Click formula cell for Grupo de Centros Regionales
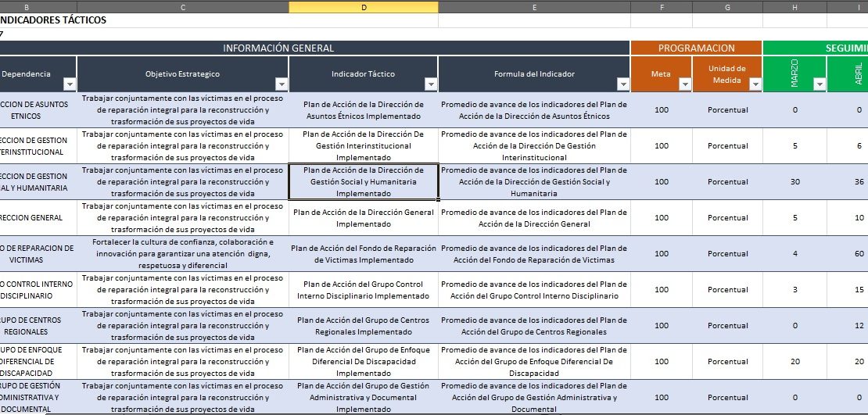This screenshot has width=868, height=415. coord(534,326)
